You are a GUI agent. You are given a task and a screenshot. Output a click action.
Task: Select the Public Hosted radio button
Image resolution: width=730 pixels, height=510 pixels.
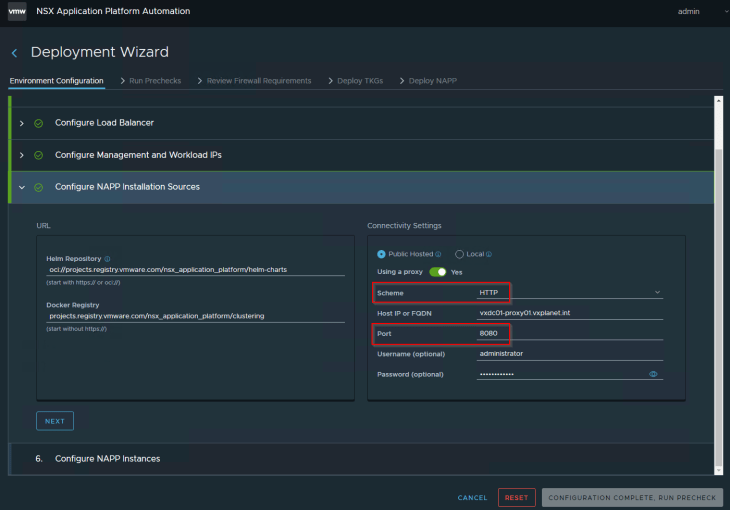[x=381, y=254]
